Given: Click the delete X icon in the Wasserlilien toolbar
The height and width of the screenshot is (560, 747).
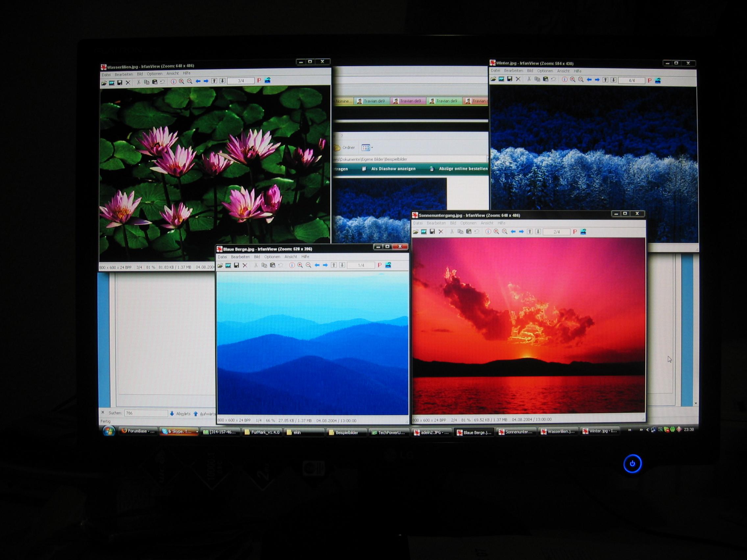Looking at the screenshot, I should point(128,83).
